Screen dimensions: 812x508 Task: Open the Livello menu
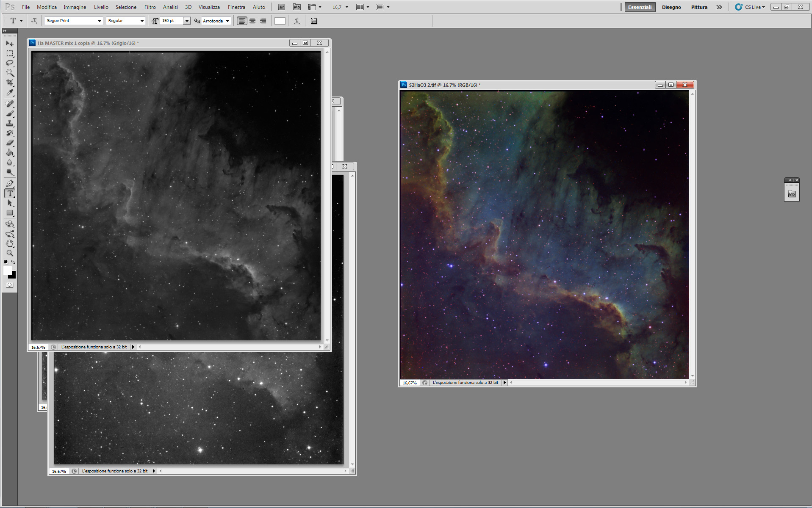(101, 7)
